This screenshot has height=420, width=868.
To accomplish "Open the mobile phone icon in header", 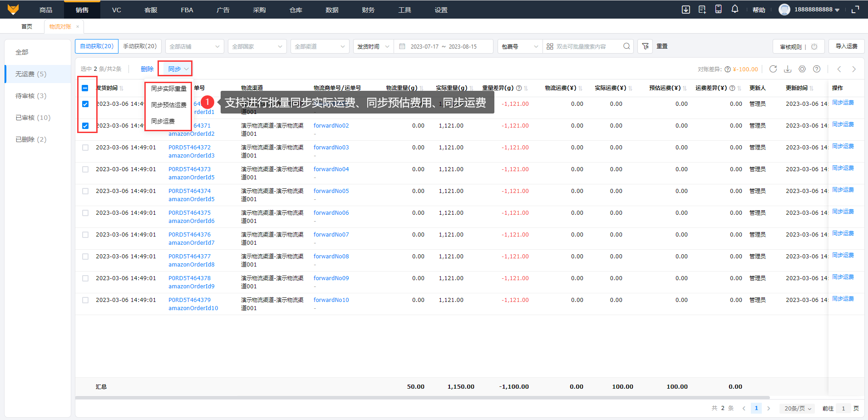I will click(718, 9).
